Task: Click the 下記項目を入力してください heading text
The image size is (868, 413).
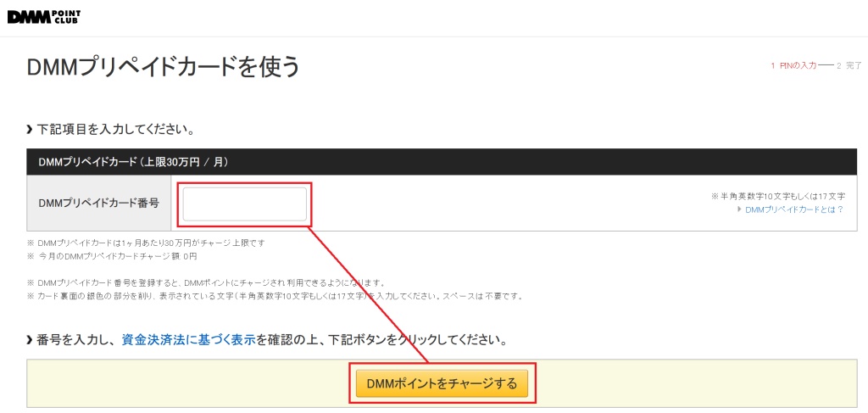Action: click(x=117, y=130)
